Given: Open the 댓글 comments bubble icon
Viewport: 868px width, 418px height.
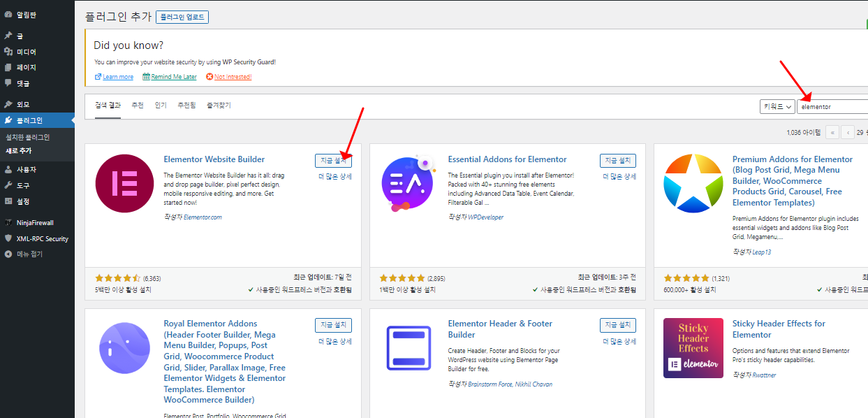Looking at the screenshot, I should 8,83.
